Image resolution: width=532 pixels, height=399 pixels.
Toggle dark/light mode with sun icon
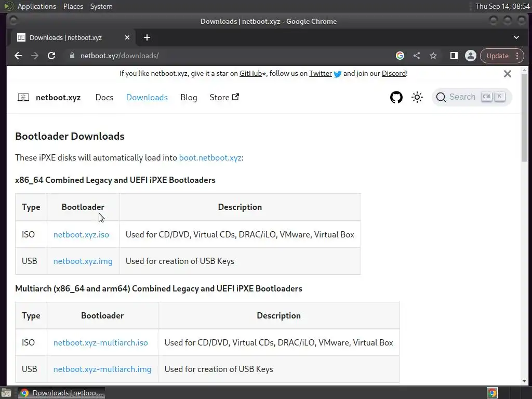(x=417, y=97)
